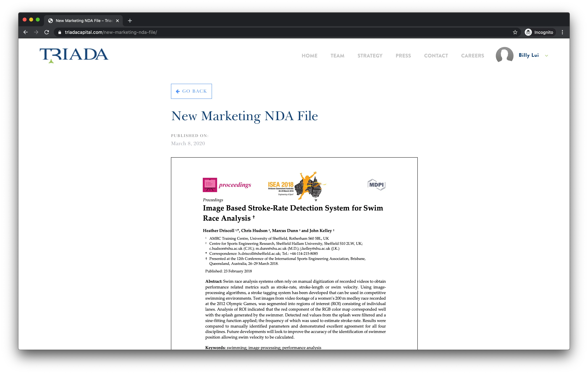This screenshot has width=588, height=374.
Task: Click the email h.driscoll@sheffield.ac.uk
Action: pyautogui.click(x=259, y=254)
